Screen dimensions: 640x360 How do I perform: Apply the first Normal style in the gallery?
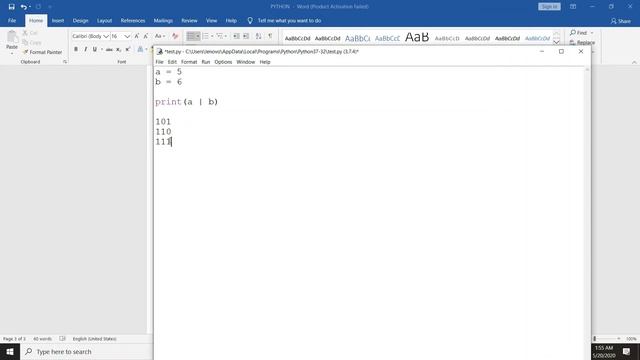298,38
